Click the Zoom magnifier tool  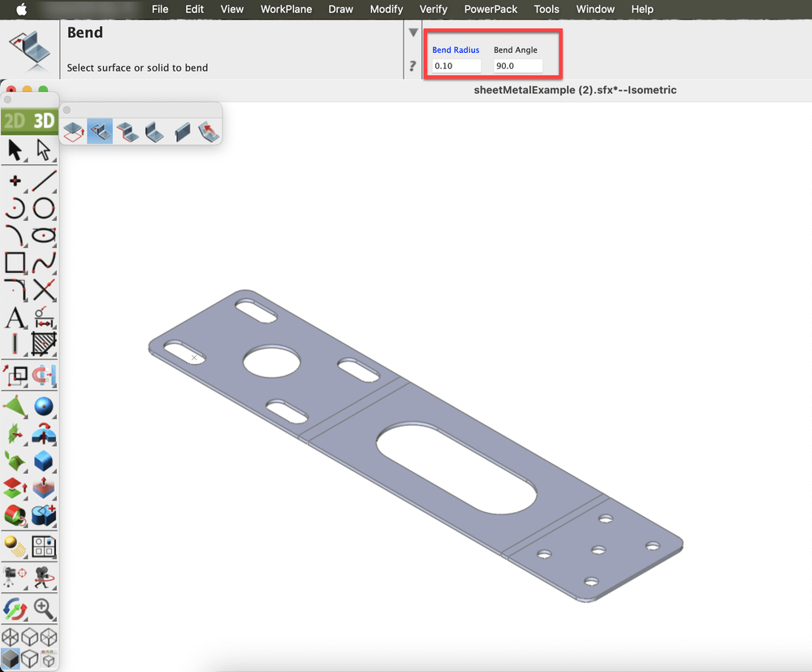[x=44, y=607]
